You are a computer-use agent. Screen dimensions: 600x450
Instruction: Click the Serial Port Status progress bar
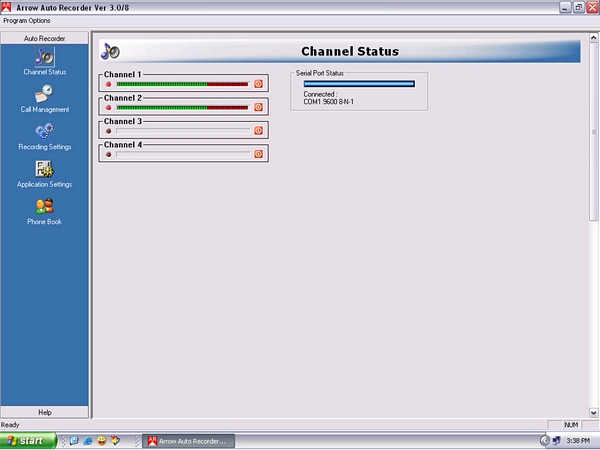(x=359, y=84)
